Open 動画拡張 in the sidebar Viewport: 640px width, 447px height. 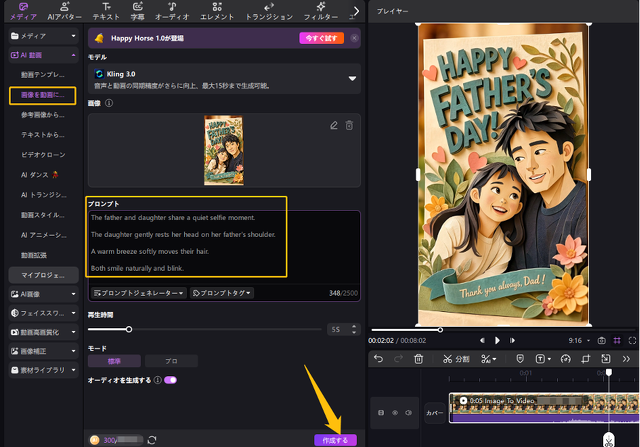34,255
